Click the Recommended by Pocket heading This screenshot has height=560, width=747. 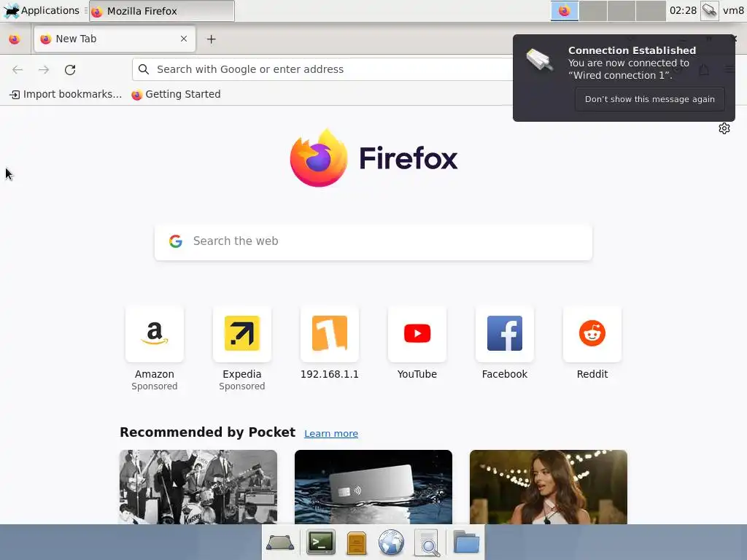coord(207,432)
